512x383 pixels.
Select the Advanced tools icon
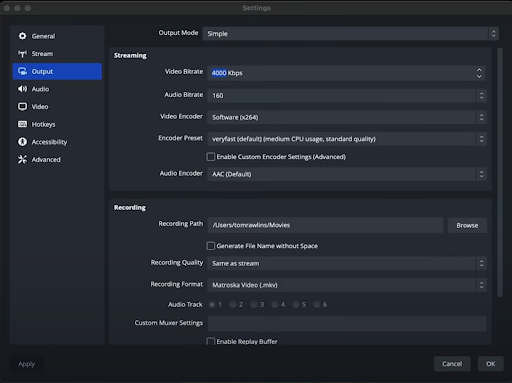pos(22,160)
